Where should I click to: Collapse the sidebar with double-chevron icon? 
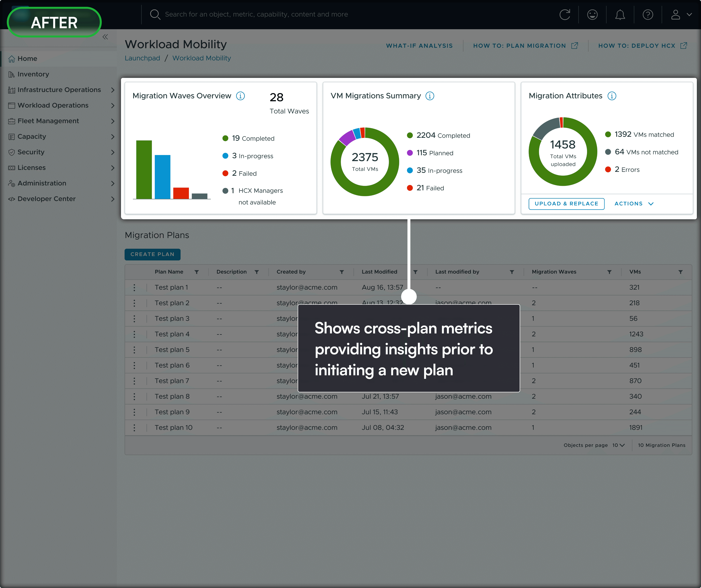(x=105, y=37)
